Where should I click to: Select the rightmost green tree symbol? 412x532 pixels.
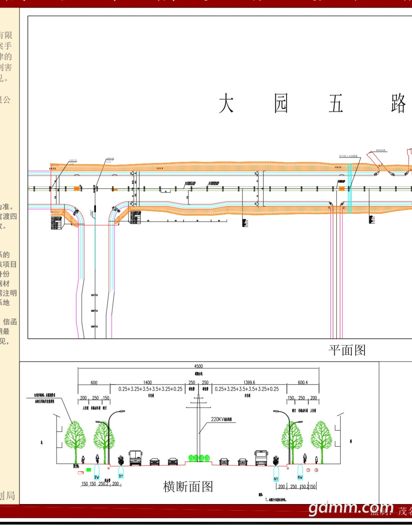(x=321, y=437)
